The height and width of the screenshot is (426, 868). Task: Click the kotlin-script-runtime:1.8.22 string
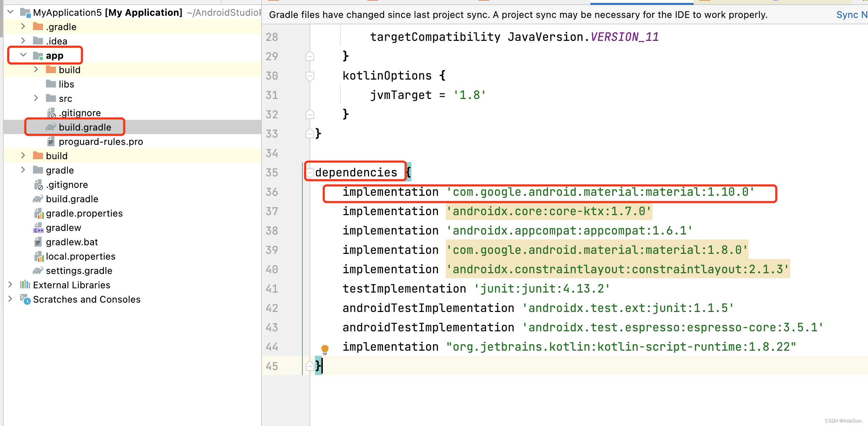click(621, 347)
